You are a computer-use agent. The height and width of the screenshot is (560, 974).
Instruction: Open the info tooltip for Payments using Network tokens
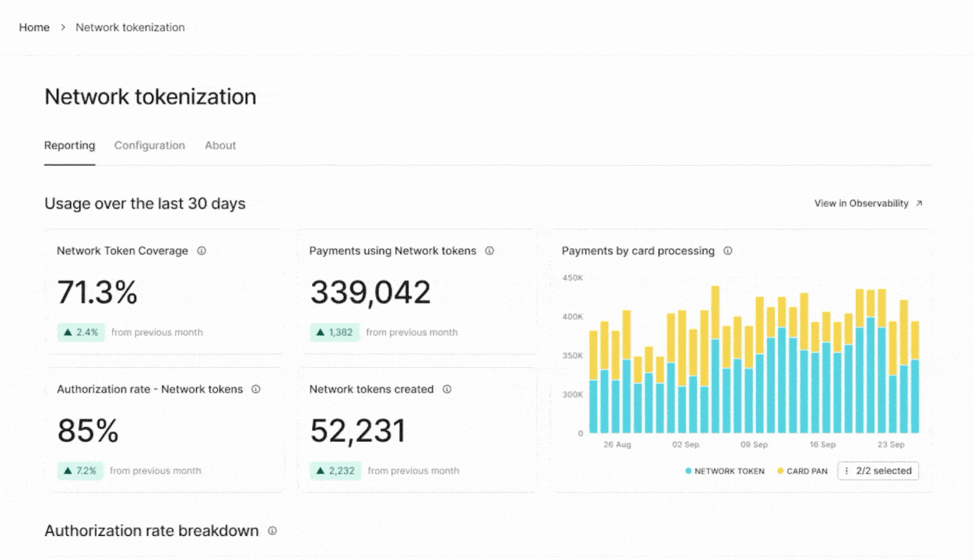489,250
